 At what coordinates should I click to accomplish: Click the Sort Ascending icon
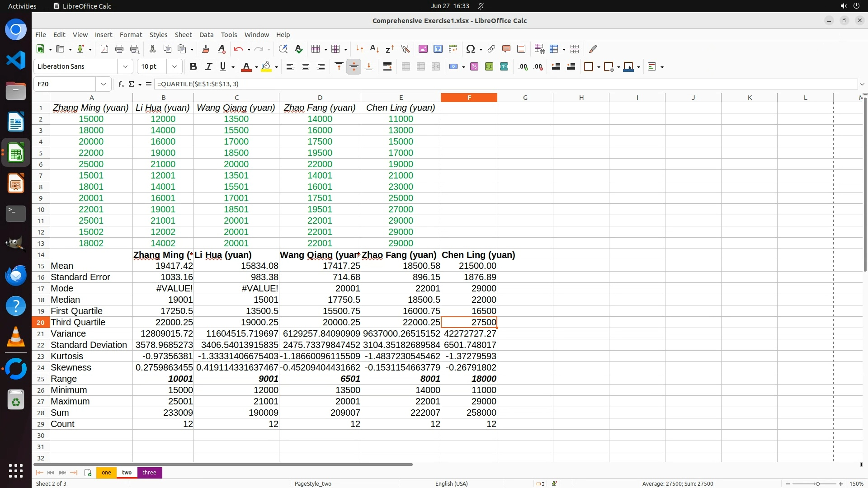tap(374, 49)
